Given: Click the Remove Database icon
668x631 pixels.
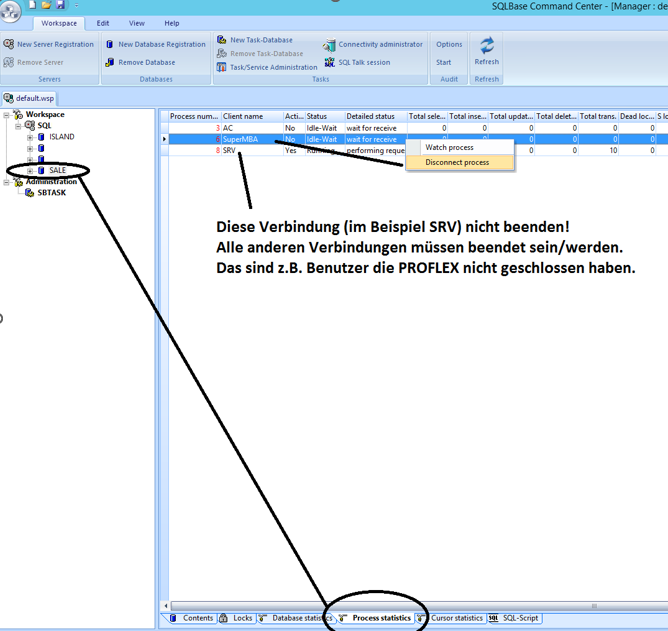Looking at the screenshot, I should point(110,62).
